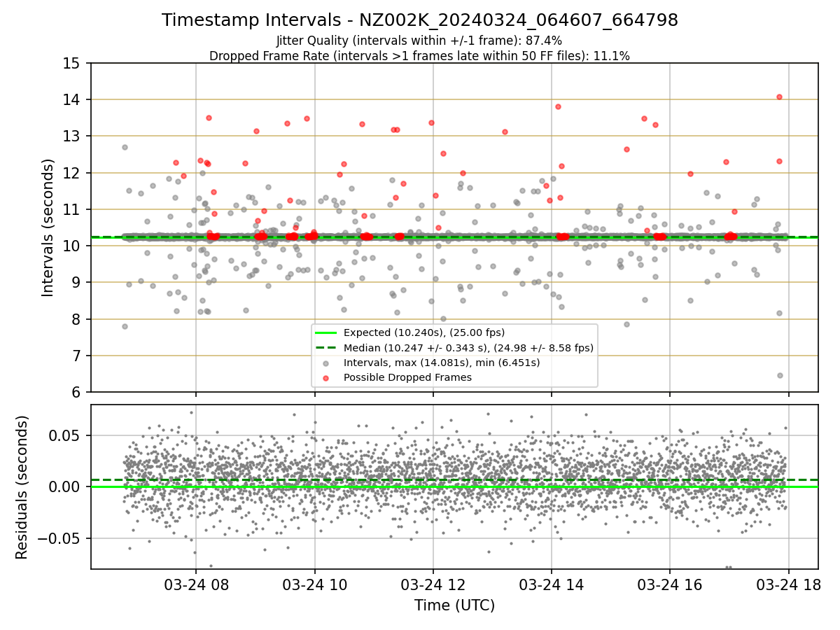
Task: Click the dashed dark green line sample in legend
Action: click(x=325, y=347)
